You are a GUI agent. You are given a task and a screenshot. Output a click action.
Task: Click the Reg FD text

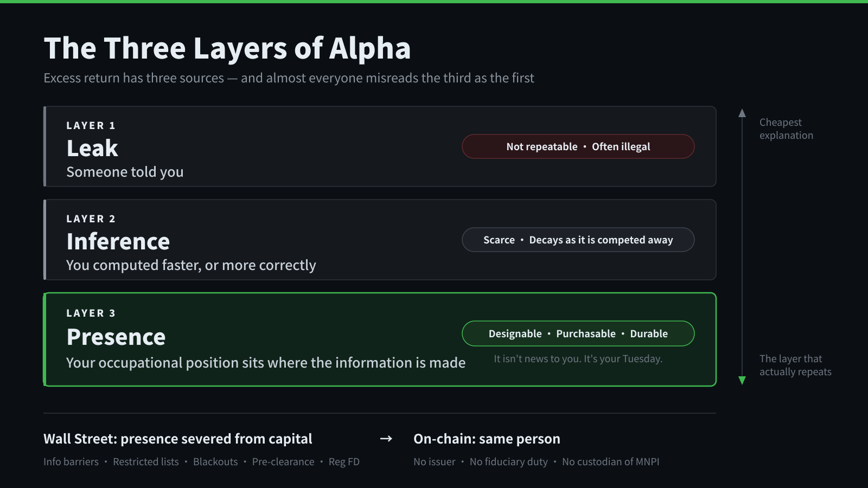(344, 461)
